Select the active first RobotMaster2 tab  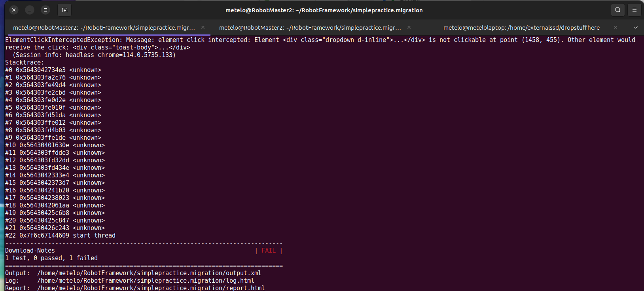coord(104,28)
